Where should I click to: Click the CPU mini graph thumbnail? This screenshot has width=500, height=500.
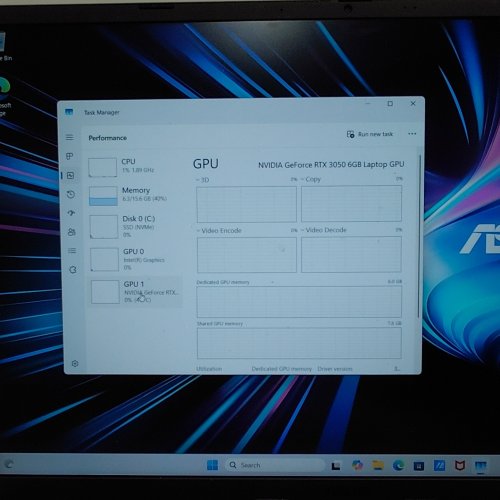tap(102, 167)
